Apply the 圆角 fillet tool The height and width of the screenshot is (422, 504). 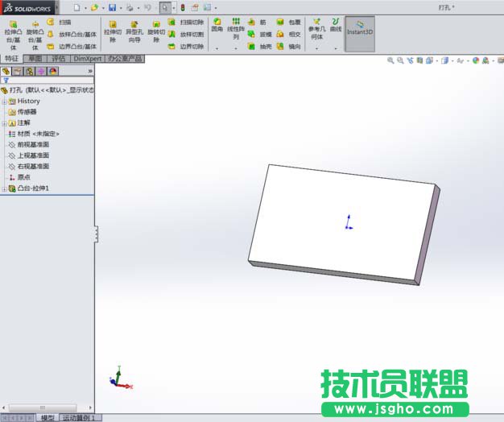click(x=217, y=25)
